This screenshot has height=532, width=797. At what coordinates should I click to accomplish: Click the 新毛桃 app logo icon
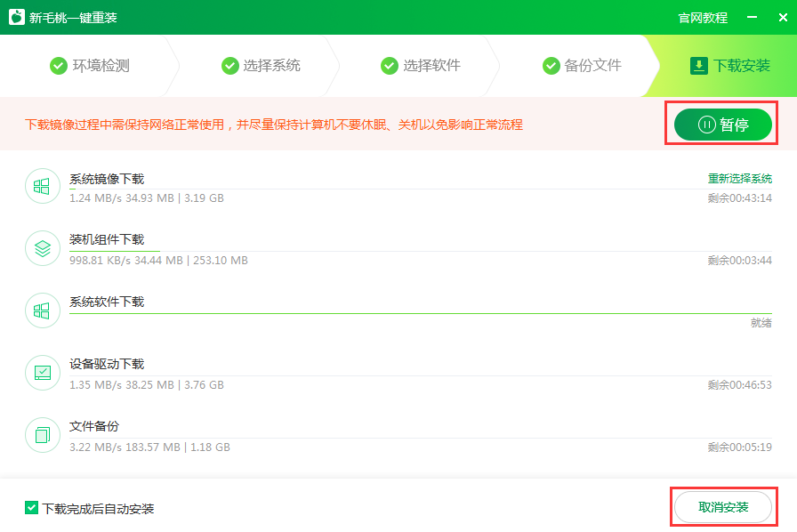click(17, 17)
